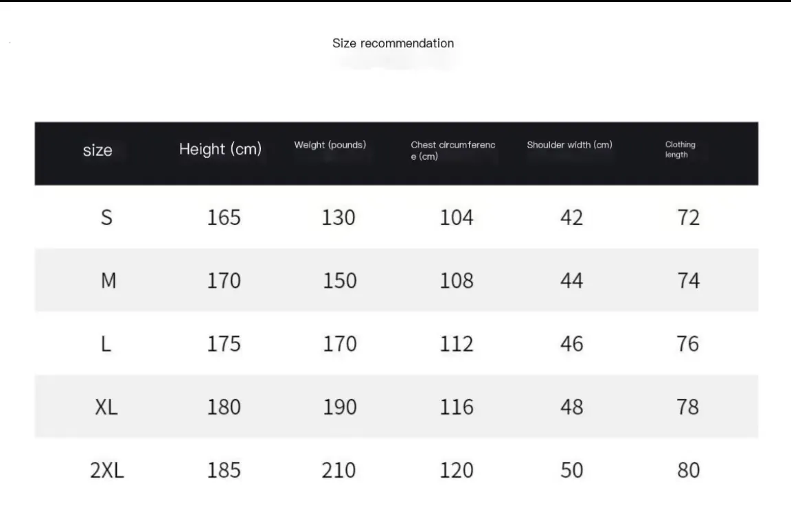Screen dimensions: 791x532
Task: Select the XL size row label
Action: [106, 408]
